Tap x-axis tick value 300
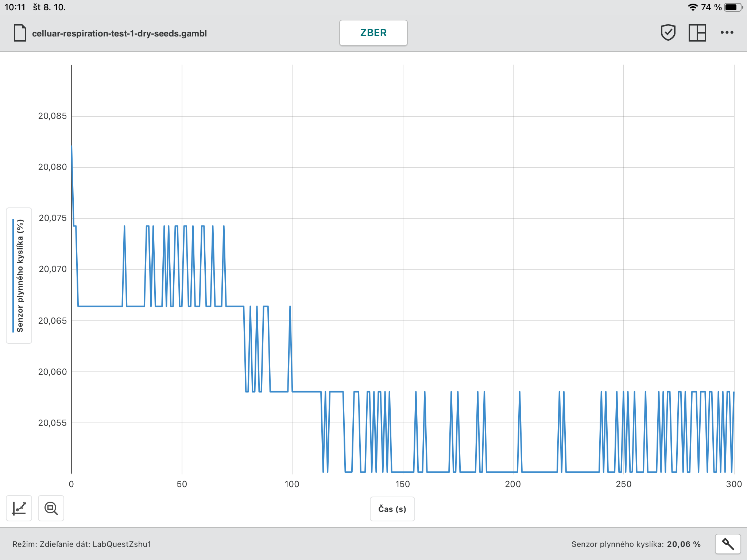747x560 pixels. click(x=734, y=484)
